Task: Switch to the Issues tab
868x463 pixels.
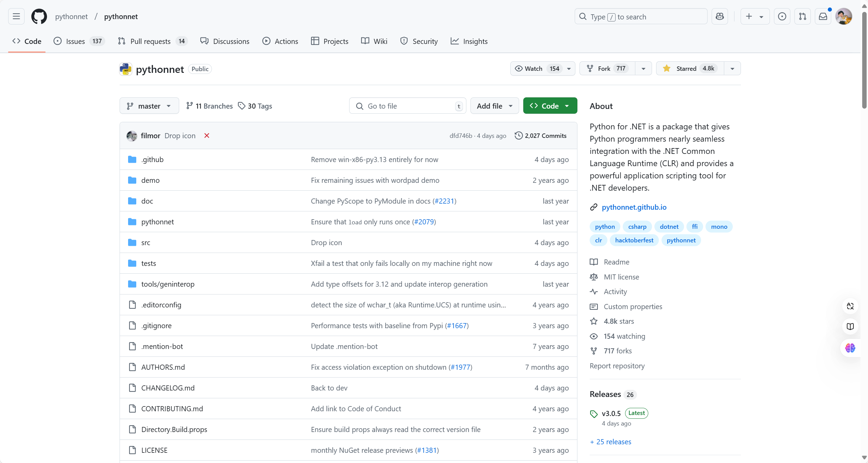Action: (x=75, y=41)
